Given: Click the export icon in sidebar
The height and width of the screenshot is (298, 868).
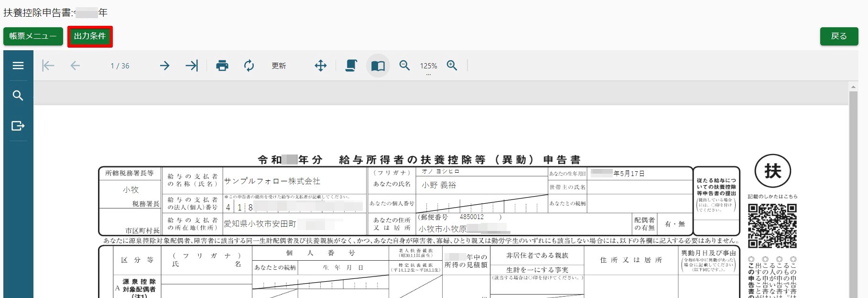Looking at the screenshot, I should (18, 126).
